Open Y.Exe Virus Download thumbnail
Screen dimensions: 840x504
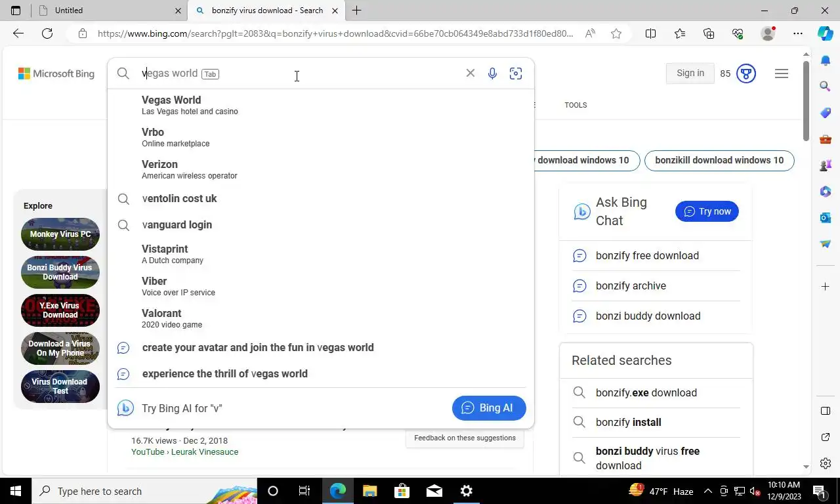(x=60, y=310)
